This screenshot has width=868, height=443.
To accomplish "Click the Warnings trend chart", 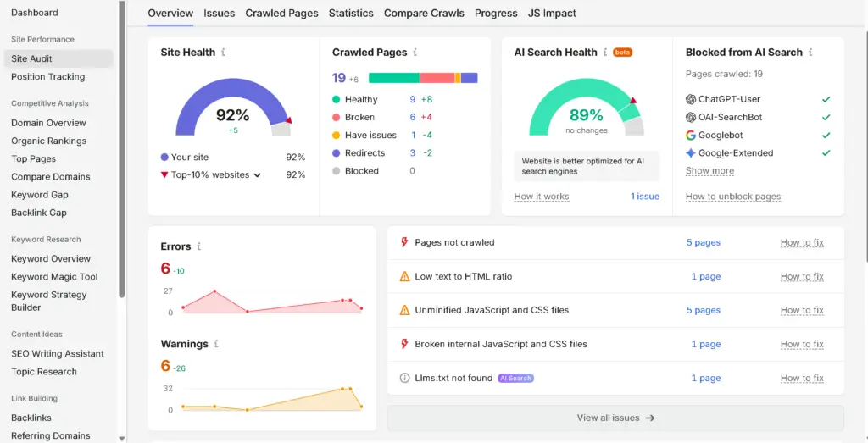I will click(272, 399).
